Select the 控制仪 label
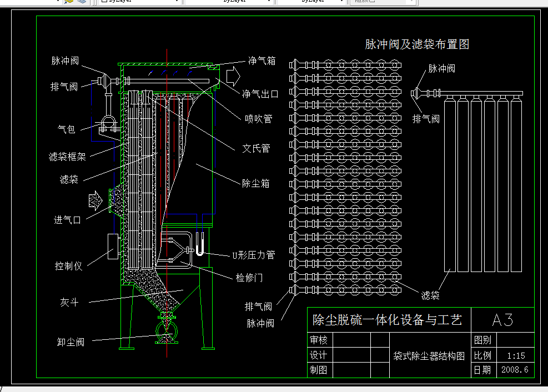Viewport: 548px width, 392px height. 68,266
